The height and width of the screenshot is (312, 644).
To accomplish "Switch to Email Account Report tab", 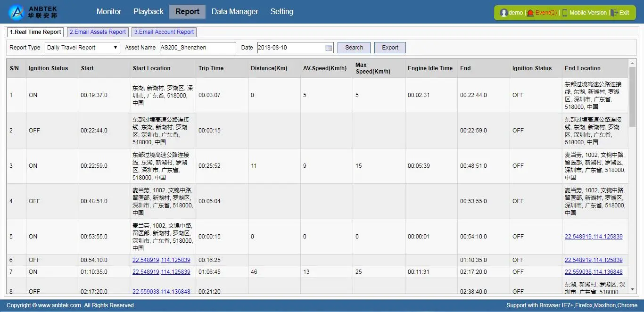I will (x=164, y=32).
